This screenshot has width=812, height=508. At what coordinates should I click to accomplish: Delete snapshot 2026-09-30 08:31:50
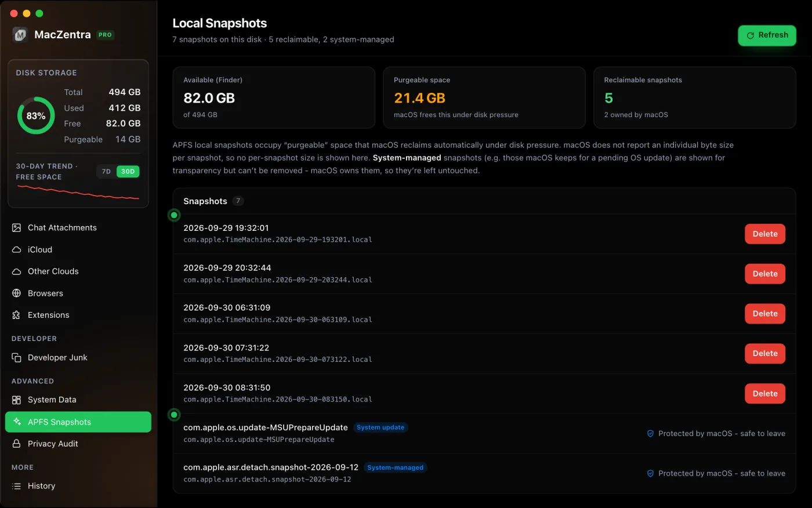765,394
